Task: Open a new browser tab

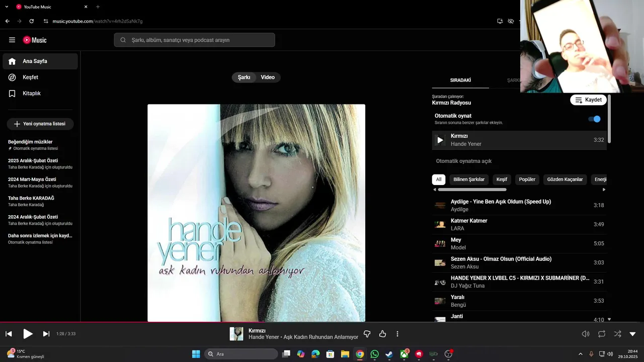Action: 98,7
